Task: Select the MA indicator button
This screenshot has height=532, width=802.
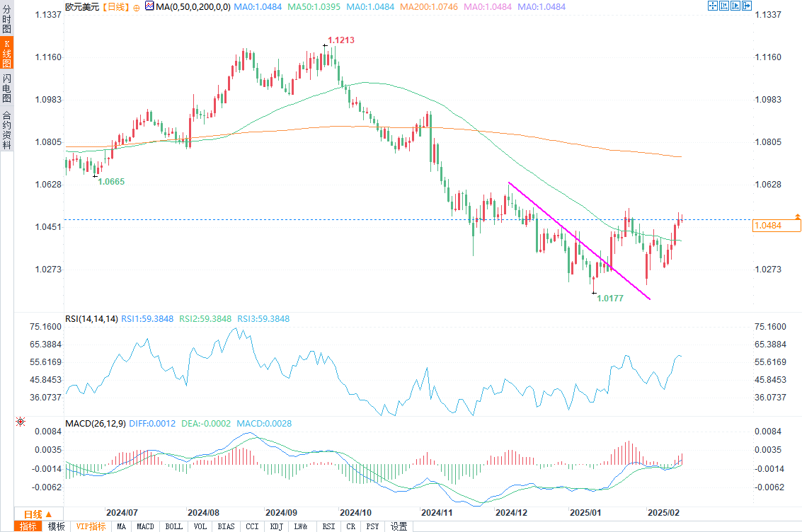Action: coord(121,526)
